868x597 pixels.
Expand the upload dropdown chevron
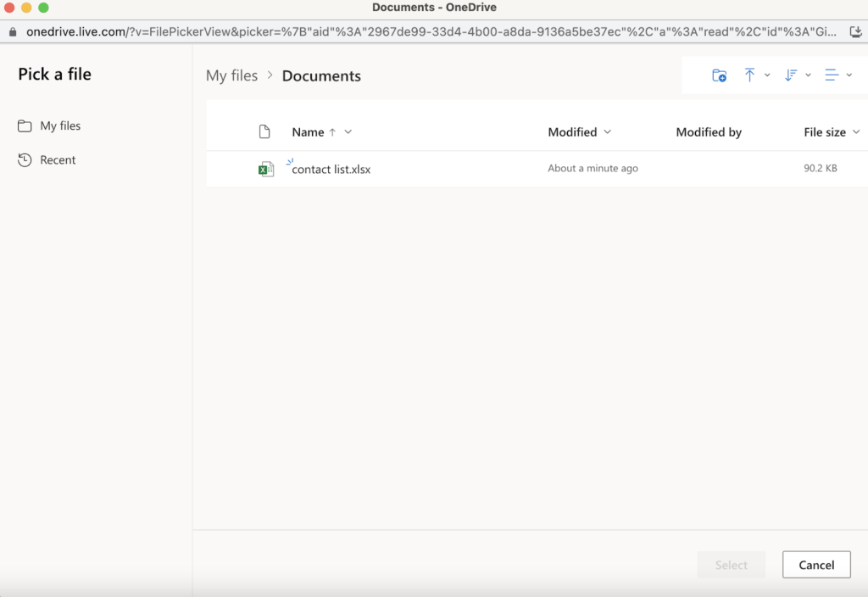pyautogui.click(x=767, y=75)
